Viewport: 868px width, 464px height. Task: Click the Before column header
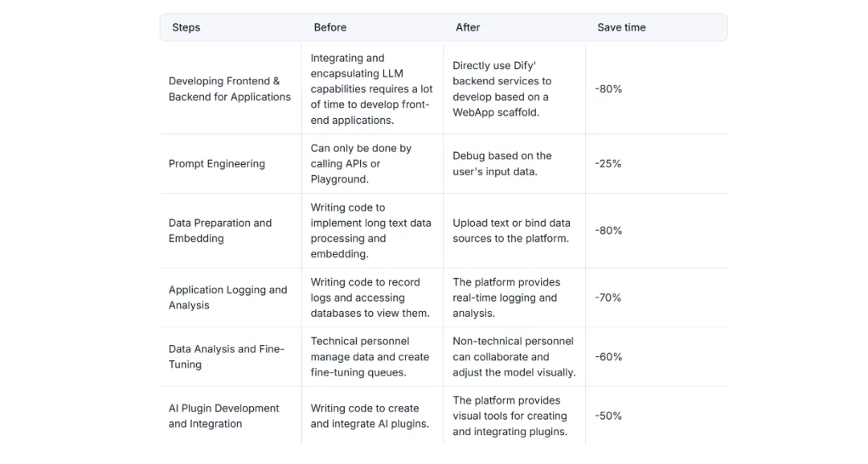330,27
